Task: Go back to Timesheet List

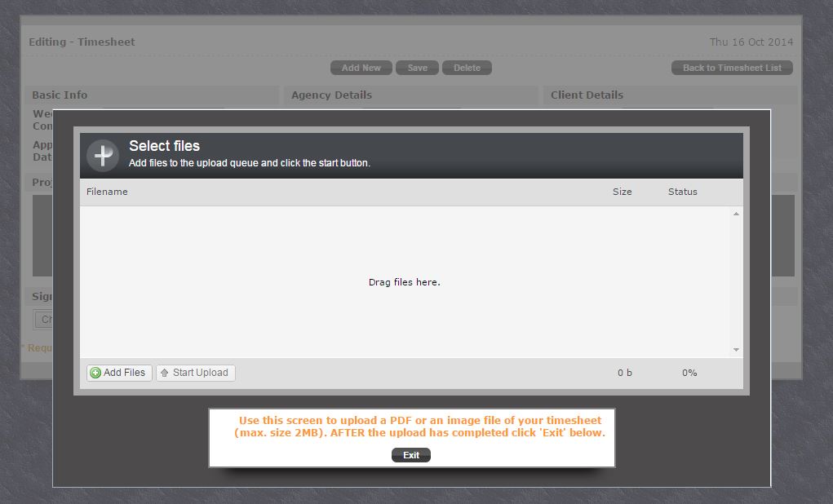Action: pos(731,68)
